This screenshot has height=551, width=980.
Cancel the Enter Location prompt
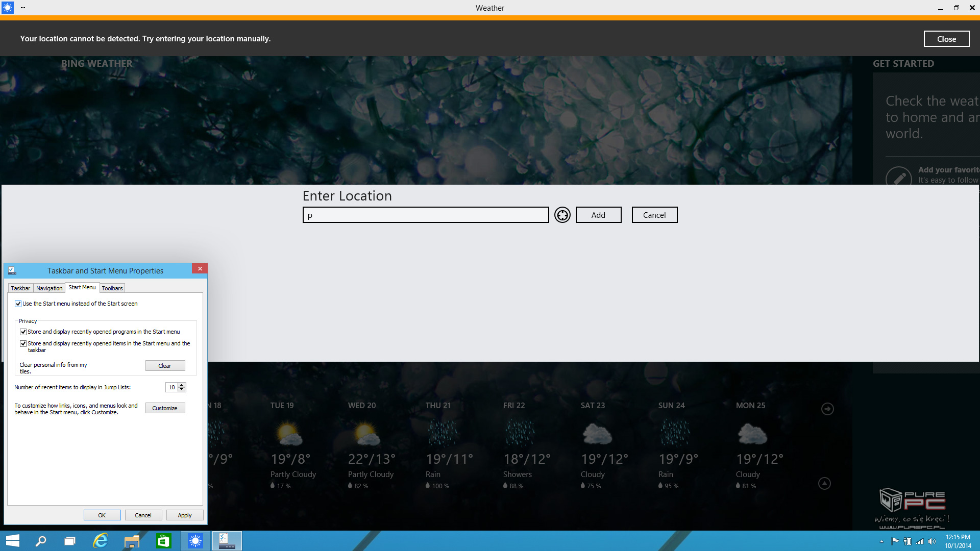(x=654, y=215)
